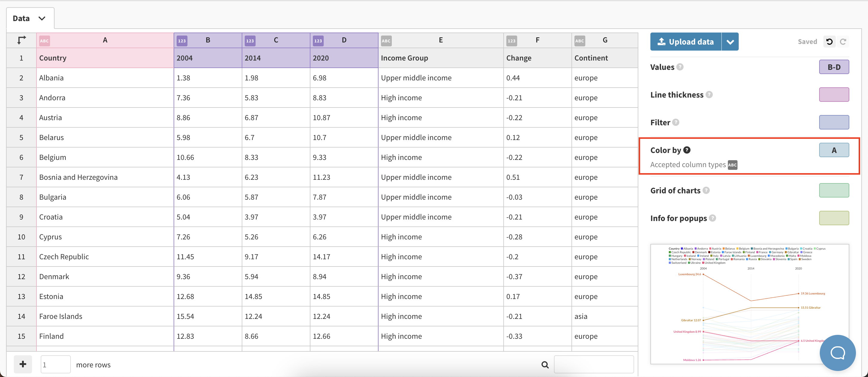This screenshot has width=868, height=377.
Task: Select row 14 number header
Action: click(x=21, y=316)
